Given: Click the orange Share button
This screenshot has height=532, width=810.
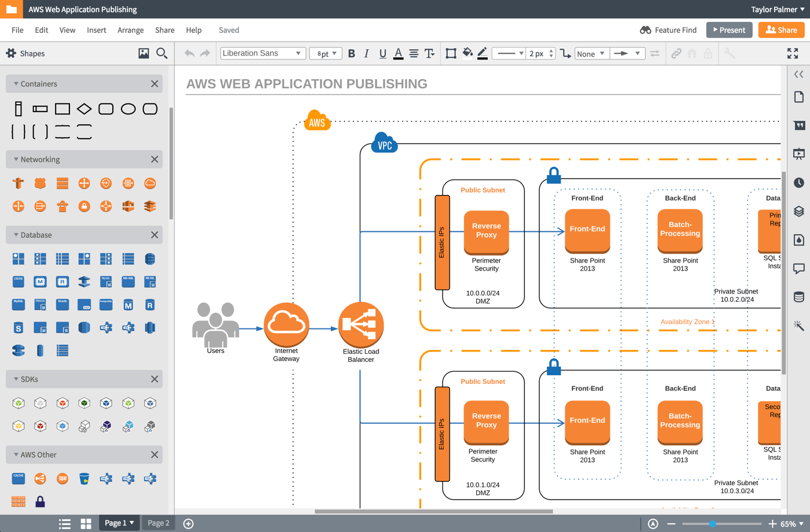Looking at the screenshot, I should tap(781, 30).
